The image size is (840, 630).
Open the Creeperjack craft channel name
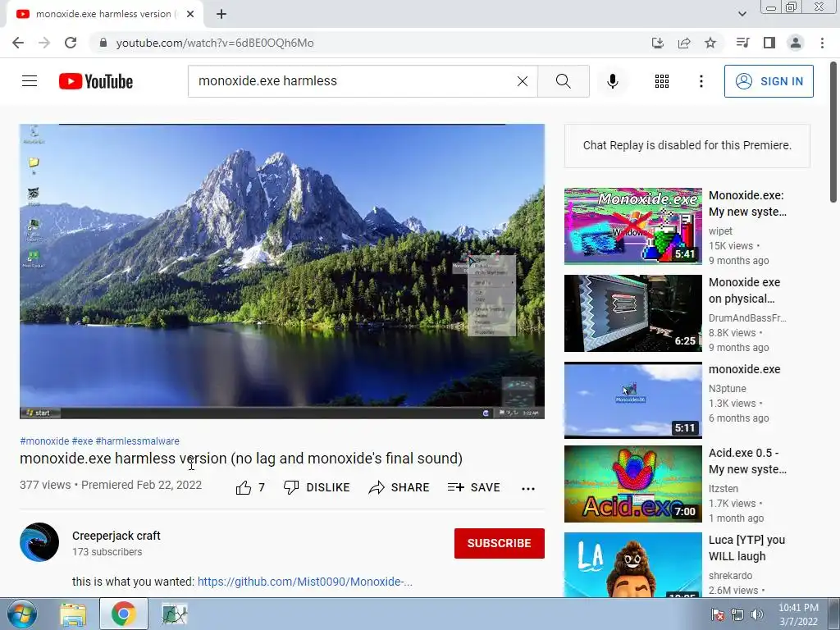click(x=116, y=536)
